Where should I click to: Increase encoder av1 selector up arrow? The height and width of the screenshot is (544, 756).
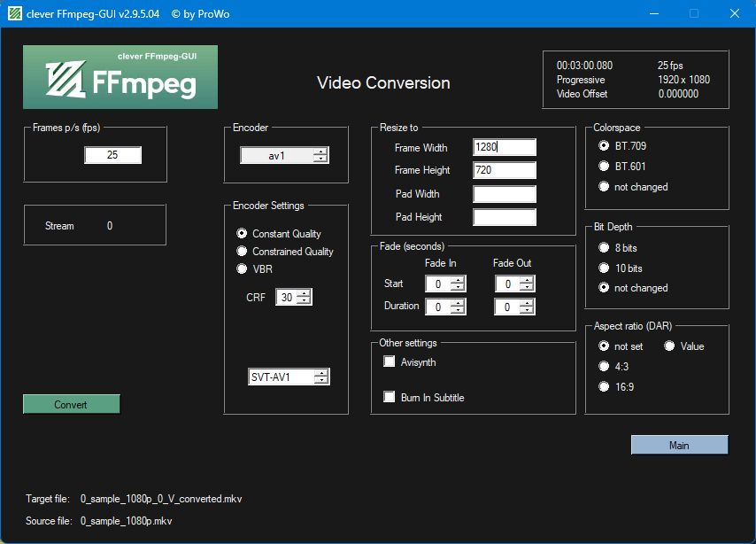(320, 152)
